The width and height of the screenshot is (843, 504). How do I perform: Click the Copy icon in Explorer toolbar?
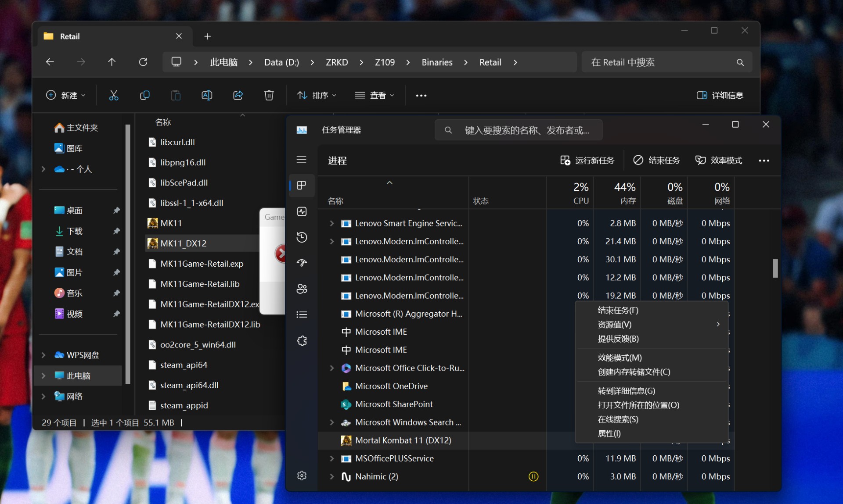pos(144,95)
